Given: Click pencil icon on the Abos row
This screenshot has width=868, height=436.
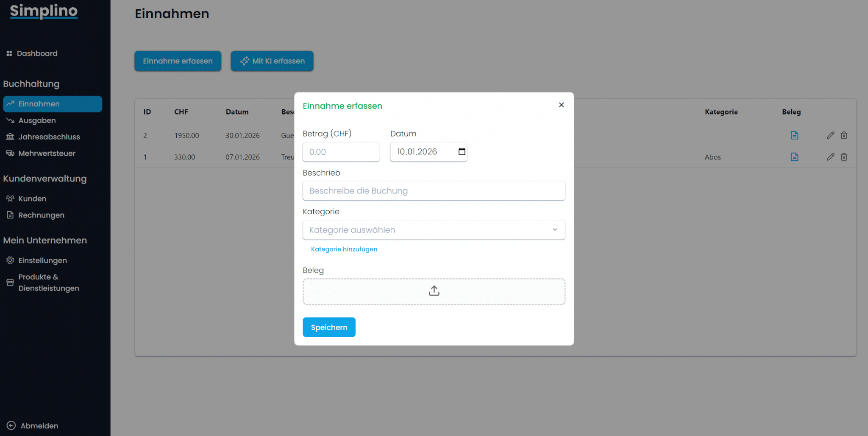Looking at the screenshot, I should pyautogui.click(x=830, y=157).
